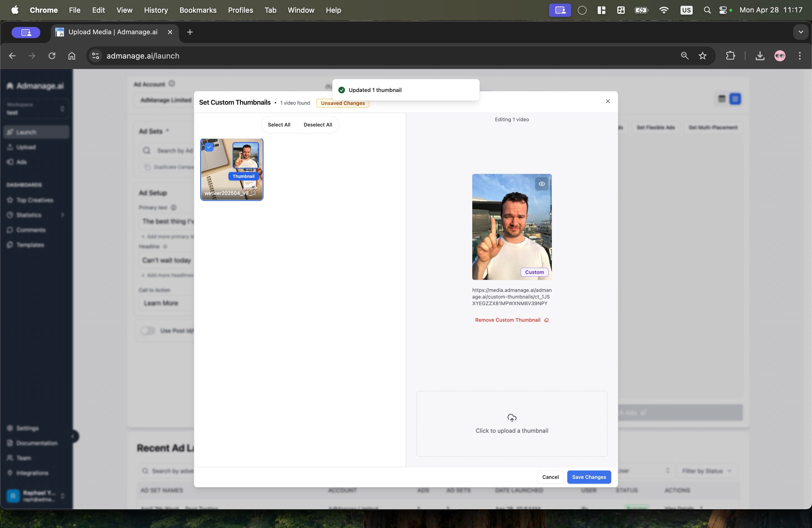The width and height of the screenshot is (812, 528).
Task: Open the tab search dropdown arrow
Action: [800, 32]
